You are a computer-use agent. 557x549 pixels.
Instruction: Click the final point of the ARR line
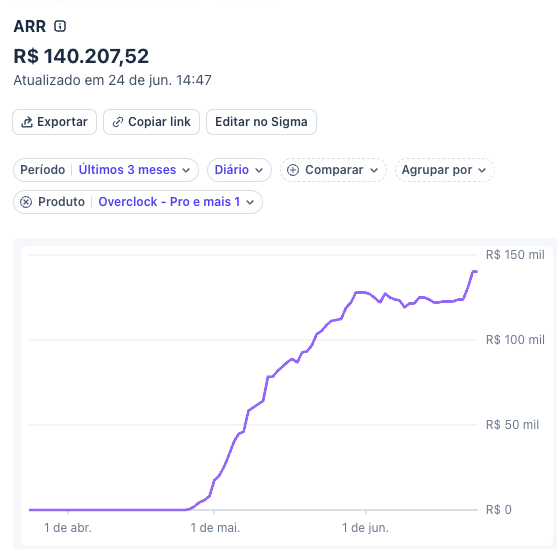pos(476,272)
